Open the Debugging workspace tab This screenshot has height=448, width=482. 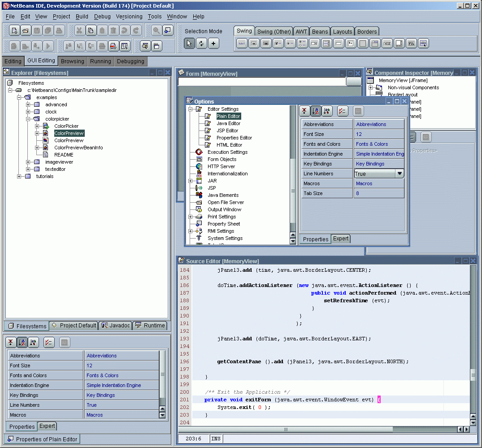(x=130, y=61)
